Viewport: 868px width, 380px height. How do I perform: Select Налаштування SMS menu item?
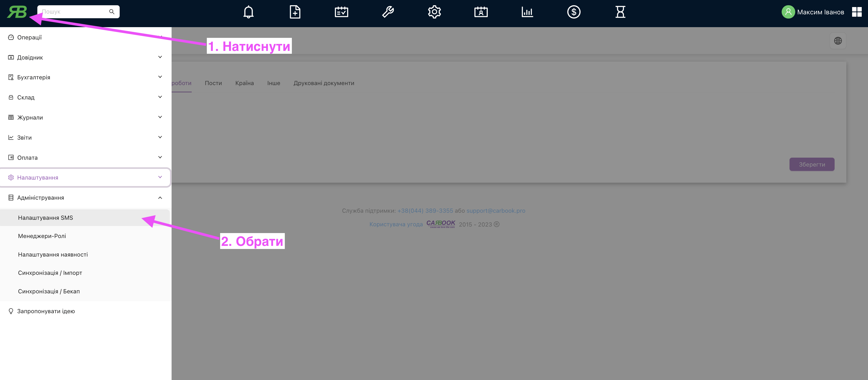(45, 218)
